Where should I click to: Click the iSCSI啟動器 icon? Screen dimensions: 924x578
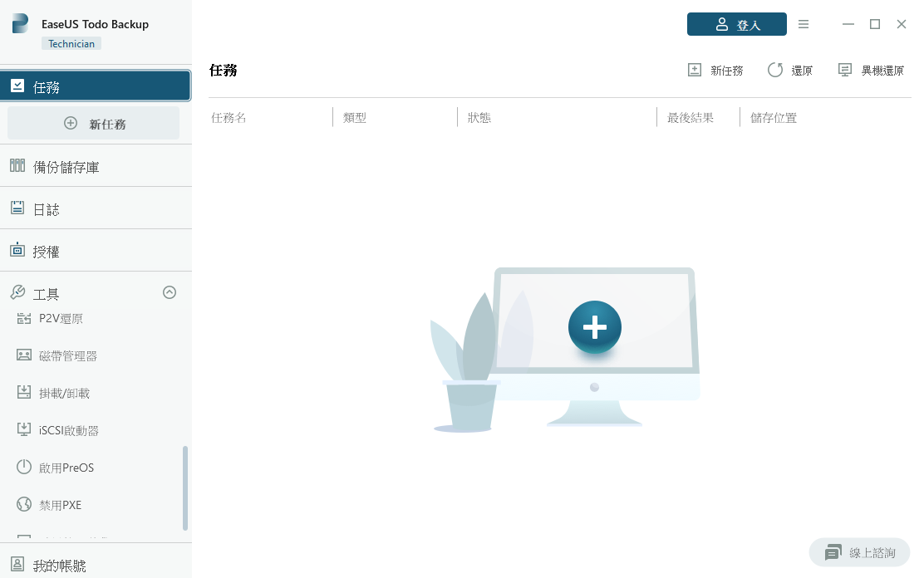click(24, 429)
